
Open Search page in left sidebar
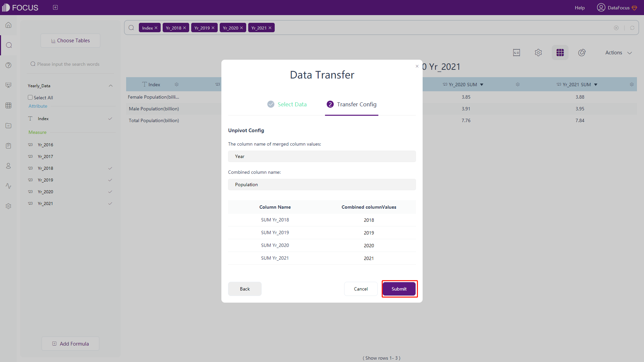click(9, 45)
